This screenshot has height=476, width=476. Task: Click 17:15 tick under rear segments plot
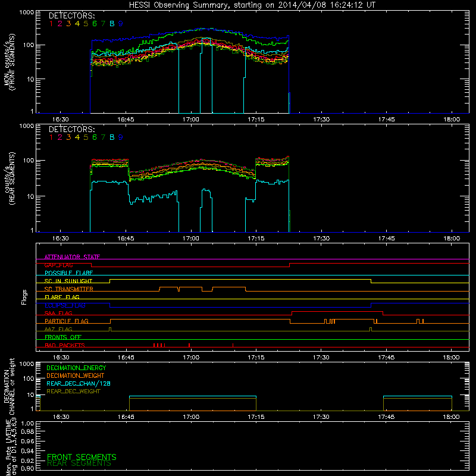pos(256,239)
